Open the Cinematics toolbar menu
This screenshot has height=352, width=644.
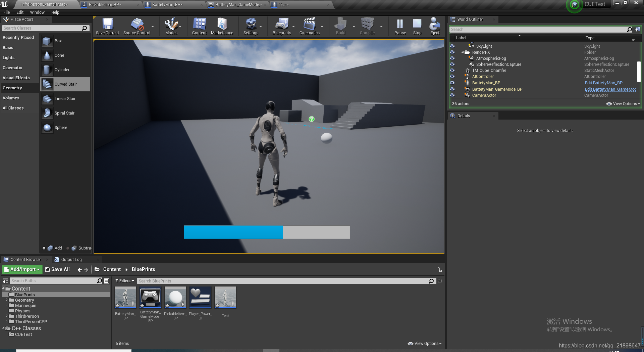(310, 26)
